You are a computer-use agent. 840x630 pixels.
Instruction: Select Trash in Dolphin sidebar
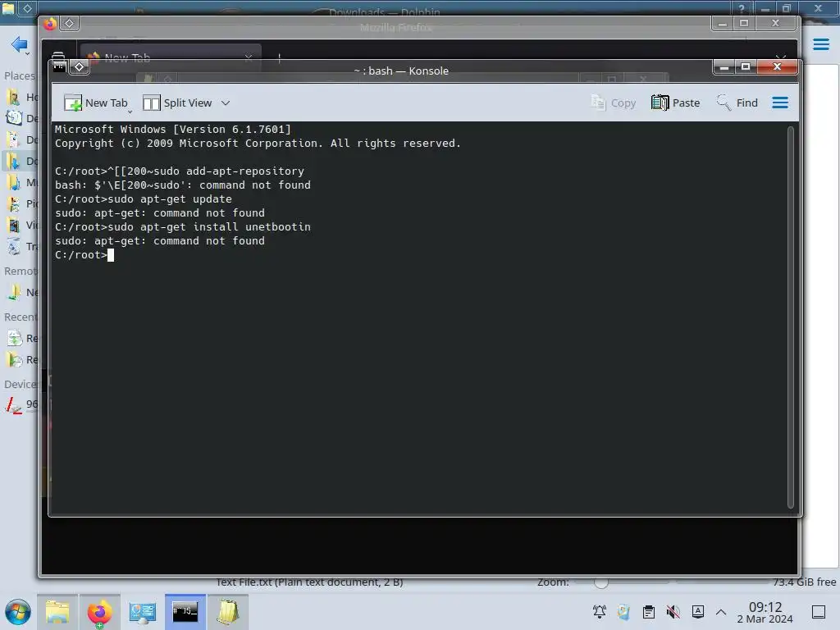coord(21,246)
